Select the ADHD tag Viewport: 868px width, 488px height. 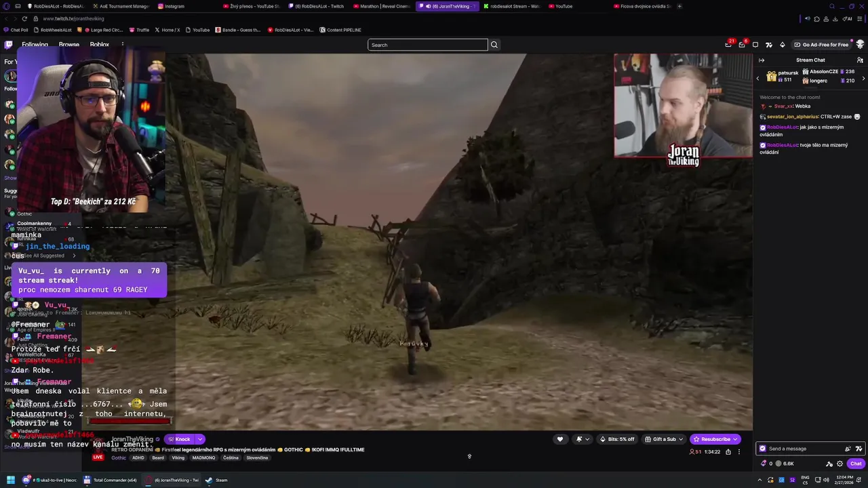[138, 457]
